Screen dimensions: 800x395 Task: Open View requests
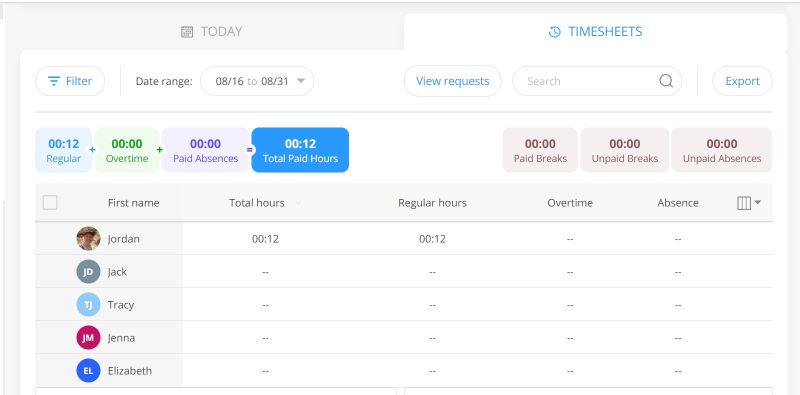pos(453,81)
